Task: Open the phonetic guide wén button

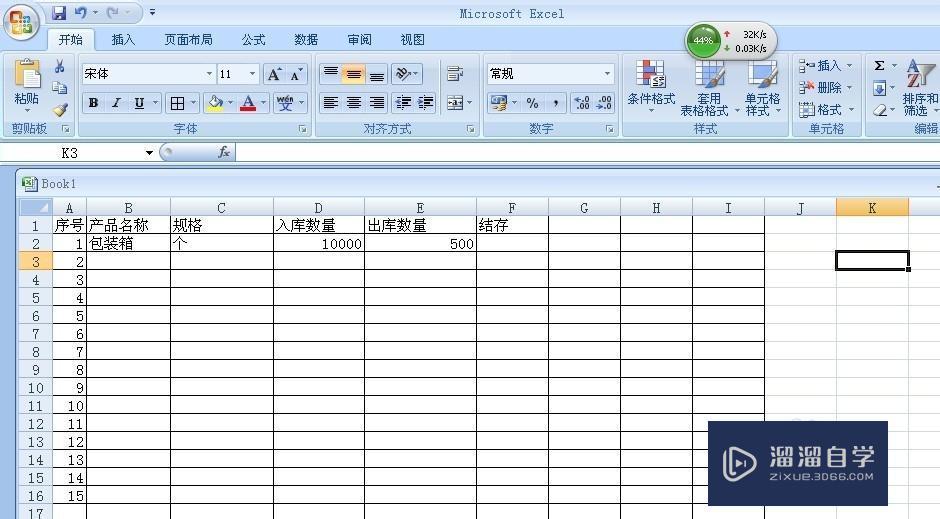Action: (x=285, y=103)
